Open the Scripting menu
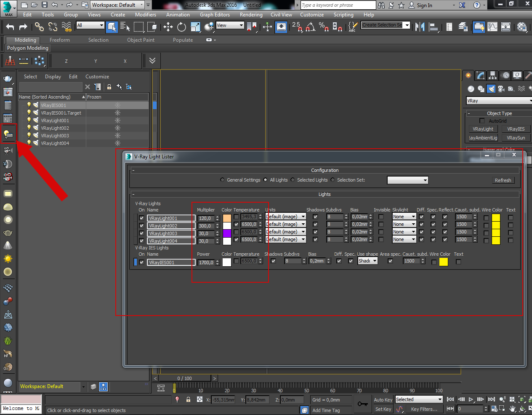This screenshot has height=415, width=532. coord(343,15)
